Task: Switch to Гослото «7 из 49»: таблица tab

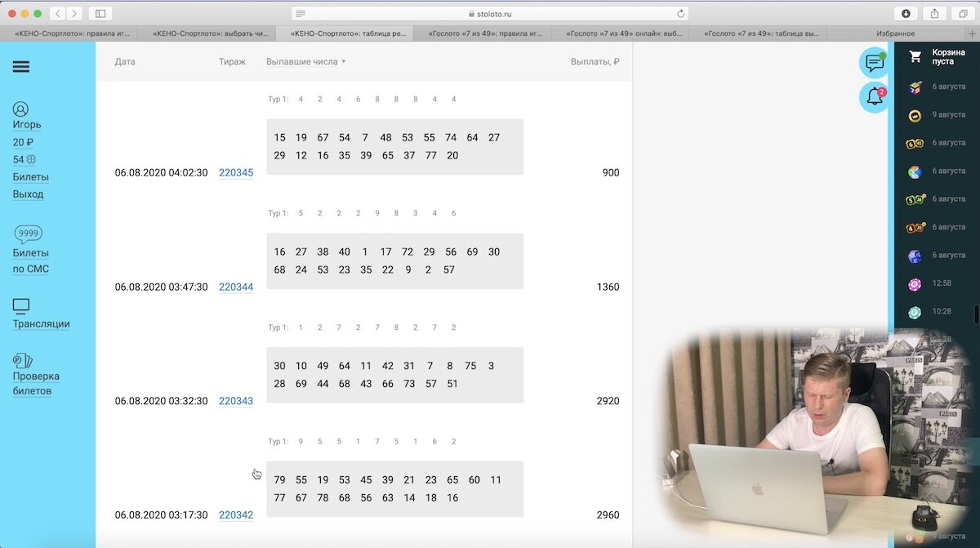Action: tap(759, 33)
